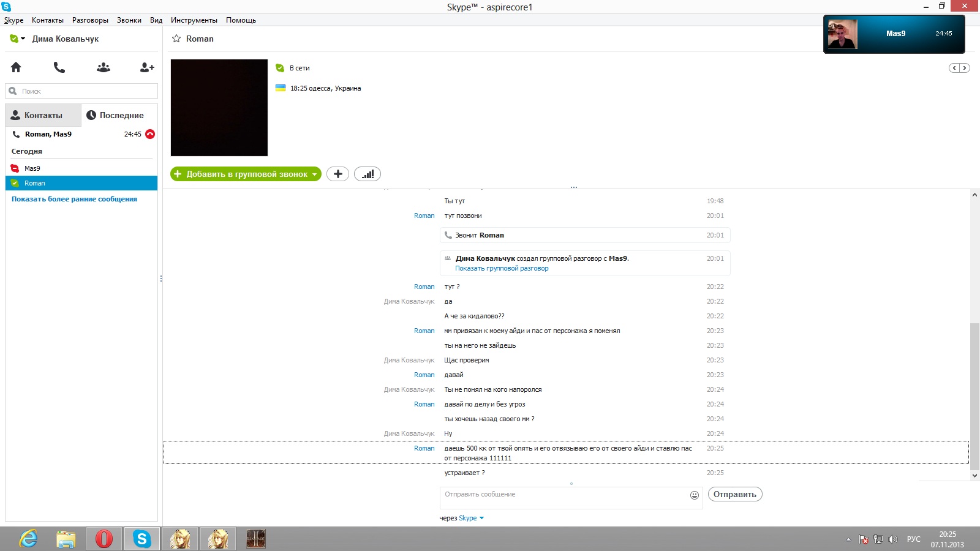Open the dropdown arrow on the group call button
980x551 pixels.
click(x=315, y=174)
